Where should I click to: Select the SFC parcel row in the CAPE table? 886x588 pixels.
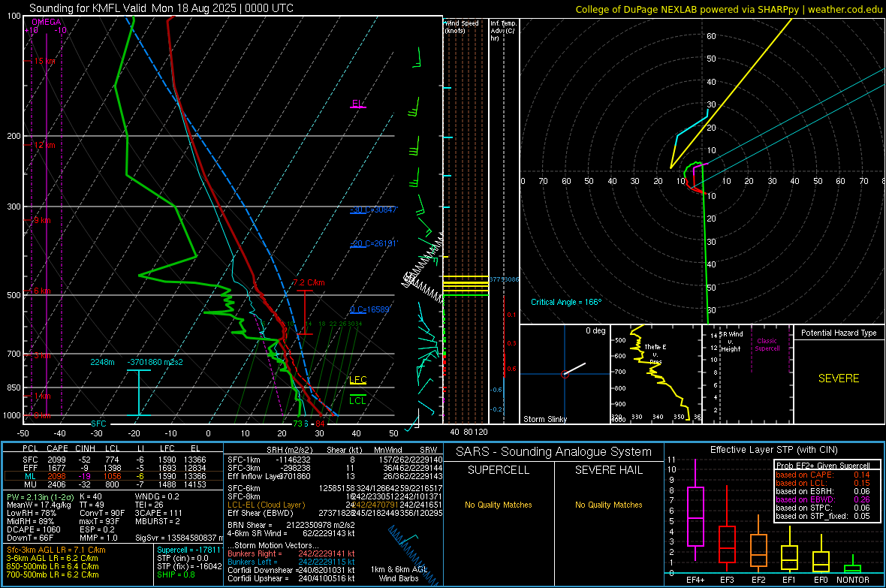point(113,460)
